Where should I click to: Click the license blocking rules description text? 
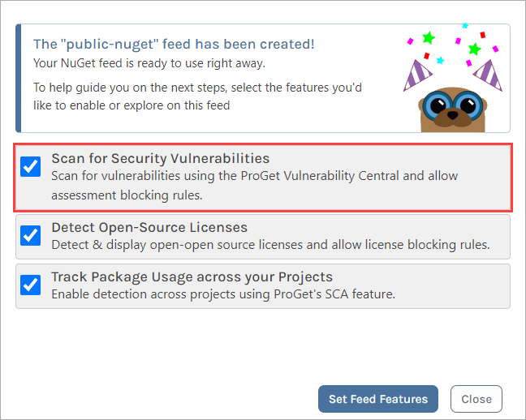(269, 244)
